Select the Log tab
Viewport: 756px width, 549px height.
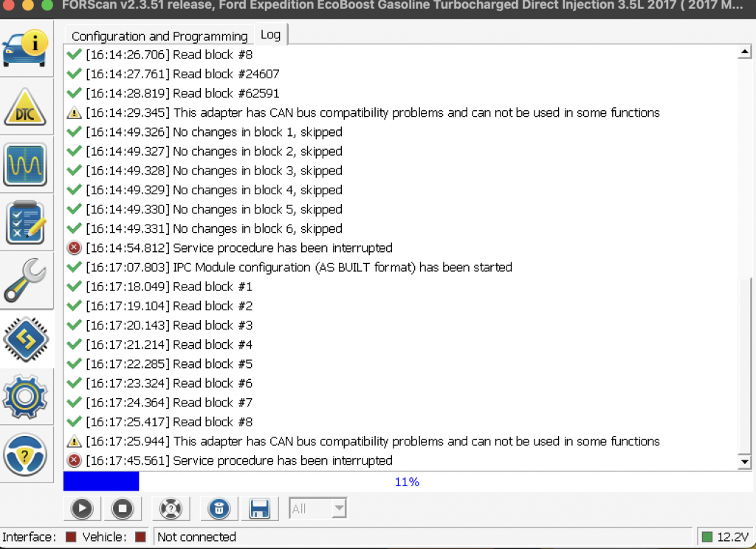[x=270, y=34]
